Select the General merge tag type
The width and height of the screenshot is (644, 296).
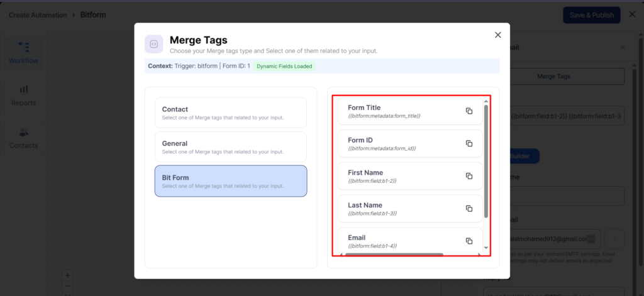click(x=231, y=147)
